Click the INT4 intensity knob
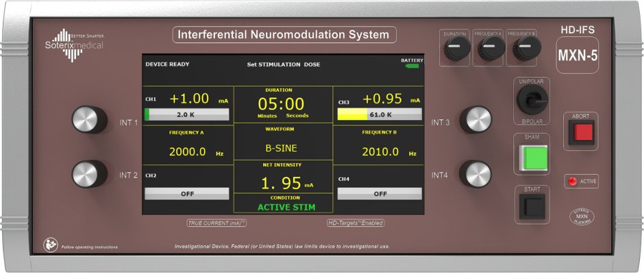644x273 pixels. tap(475, 174)
